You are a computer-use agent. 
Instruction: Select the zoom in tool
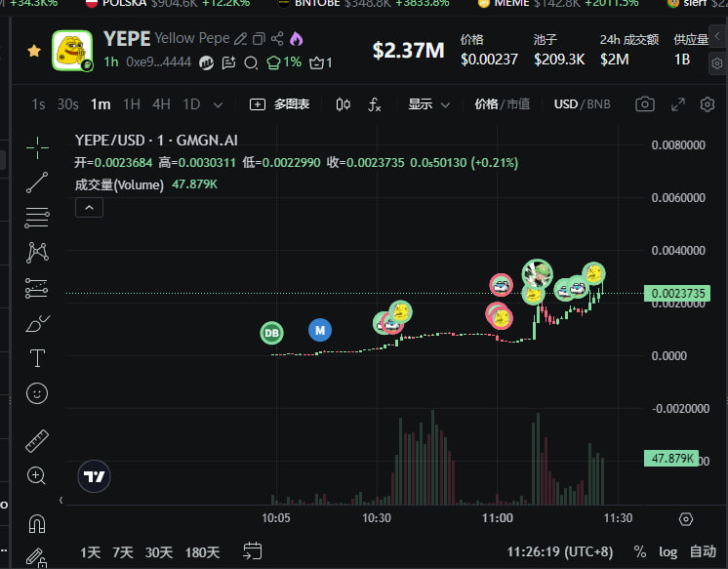coord(37,475)
